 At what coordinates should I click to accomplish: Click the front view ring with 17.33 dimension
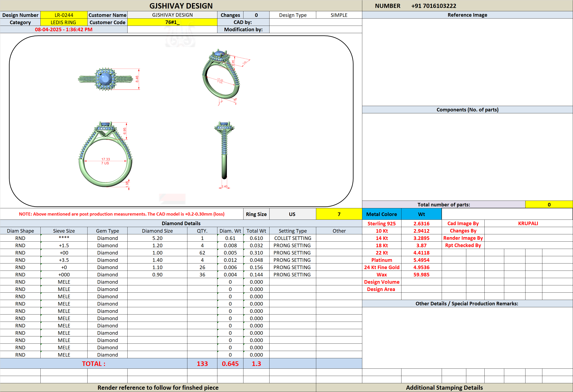tap(105, 154)
